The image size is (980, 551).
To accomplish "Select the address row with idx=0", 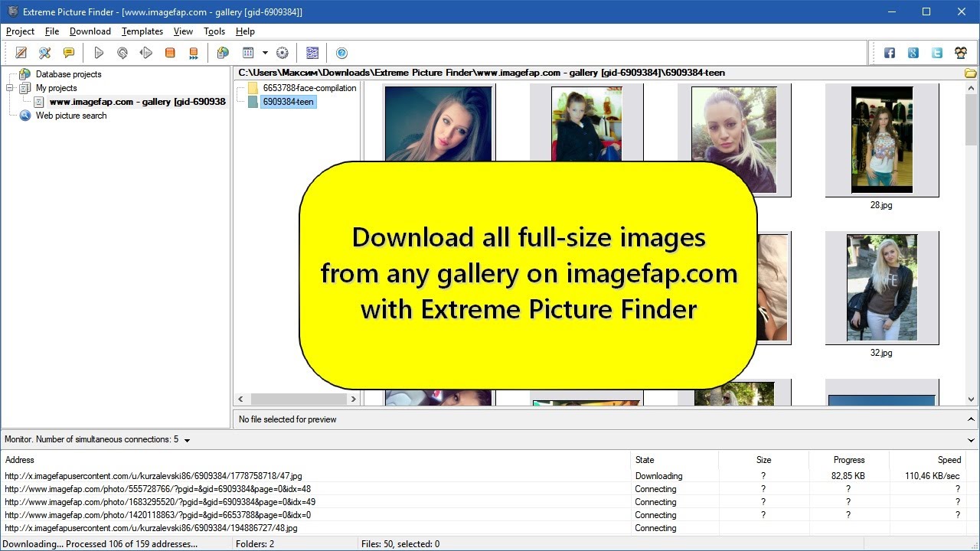I will tap(482, 515).
